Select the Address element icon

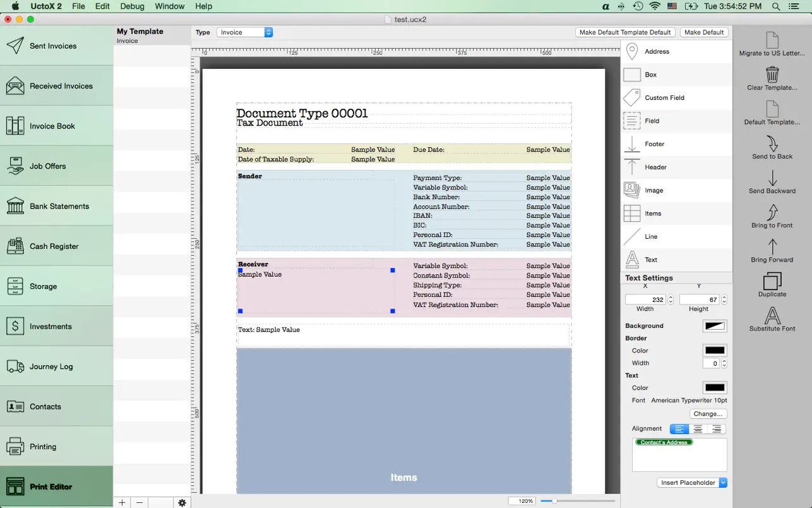[x=632, y=52]
